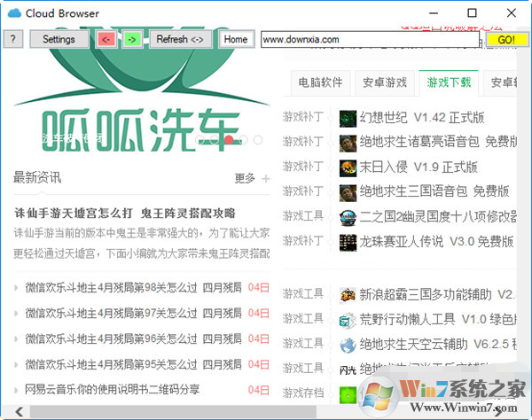
Task: Click the 更多 + link beside 最新资讯
Action: 252,178
